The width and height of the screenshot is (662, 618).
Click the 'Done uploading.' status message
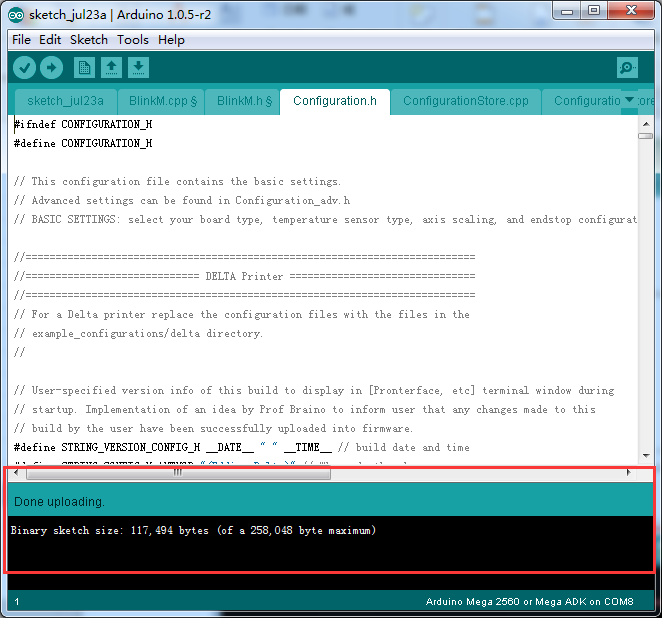(60, 501)
